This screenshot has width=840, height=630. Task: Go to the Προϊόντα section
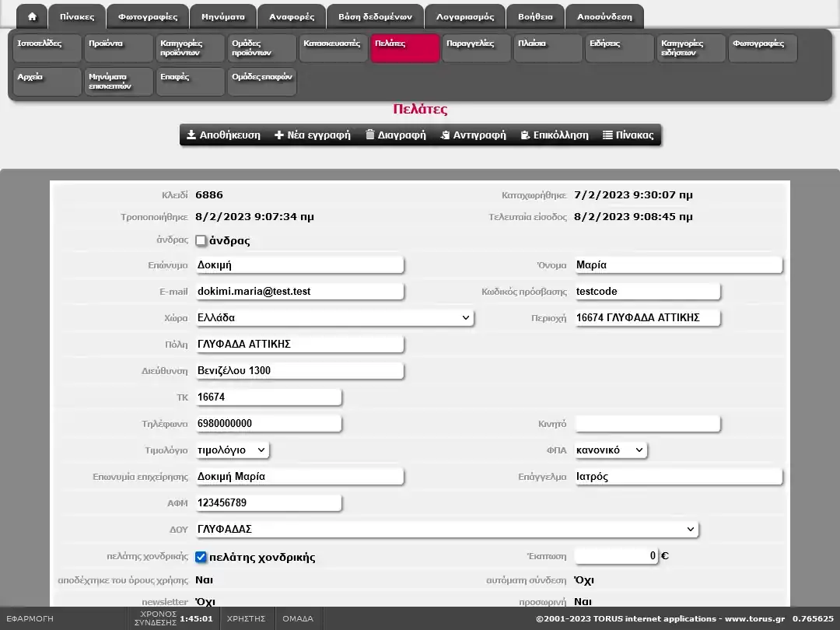[117, 48]
